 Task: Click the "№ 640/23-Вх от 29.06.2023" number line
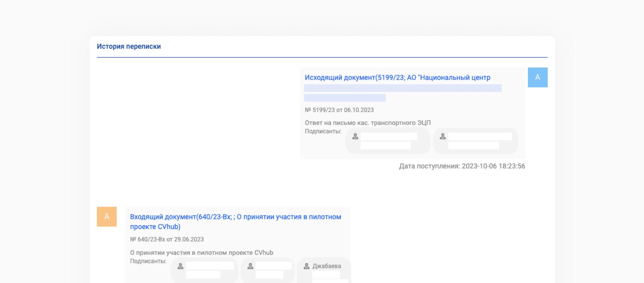(167, 239)
